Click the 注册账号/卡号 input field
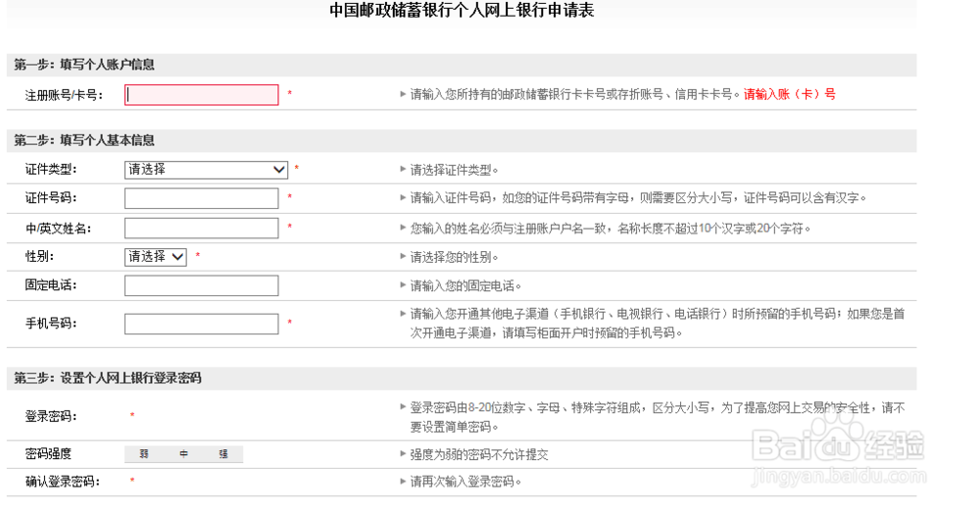This screenshot has height=510, width=980. [201, 94]
